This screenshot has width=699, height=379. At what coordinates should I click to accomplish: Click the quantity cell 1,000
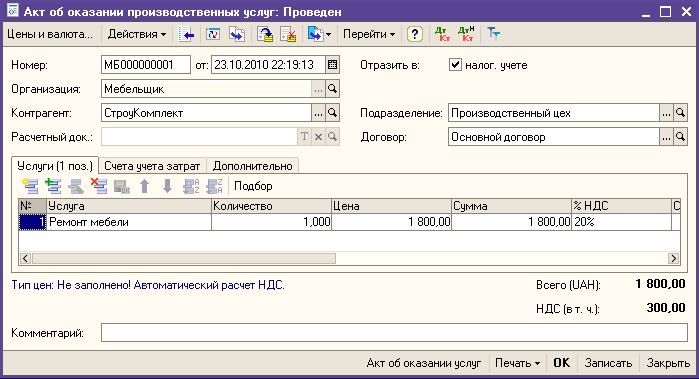pos(271,222)
